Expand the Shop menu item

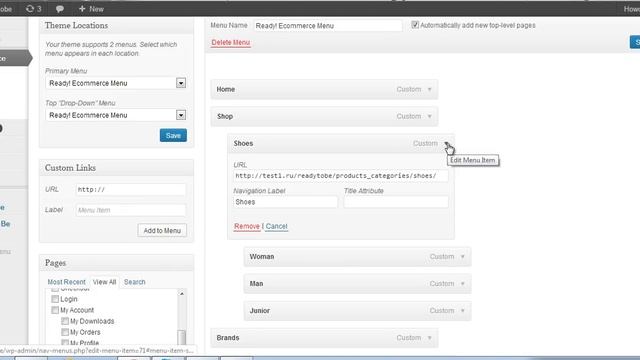(429, 116)
